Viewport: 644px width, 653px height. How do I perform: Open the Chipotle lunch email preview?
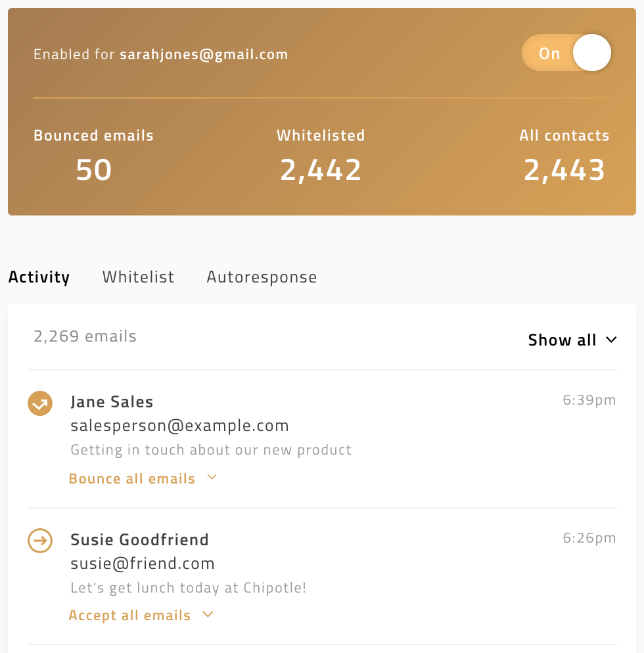(x=189, y=587)
